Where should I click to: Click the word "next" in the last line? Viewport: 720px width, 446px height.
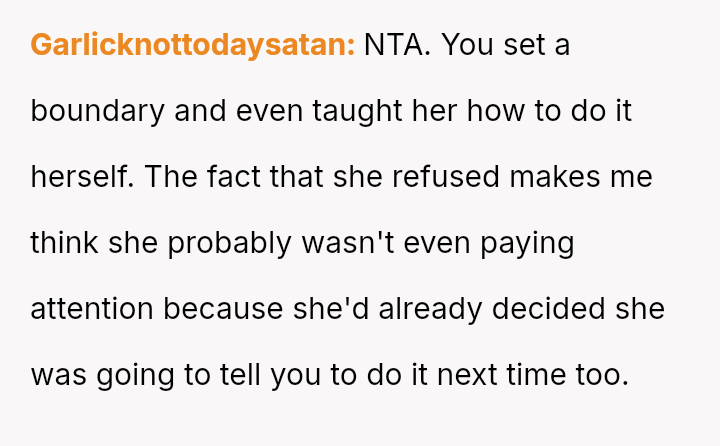[453, 375]
